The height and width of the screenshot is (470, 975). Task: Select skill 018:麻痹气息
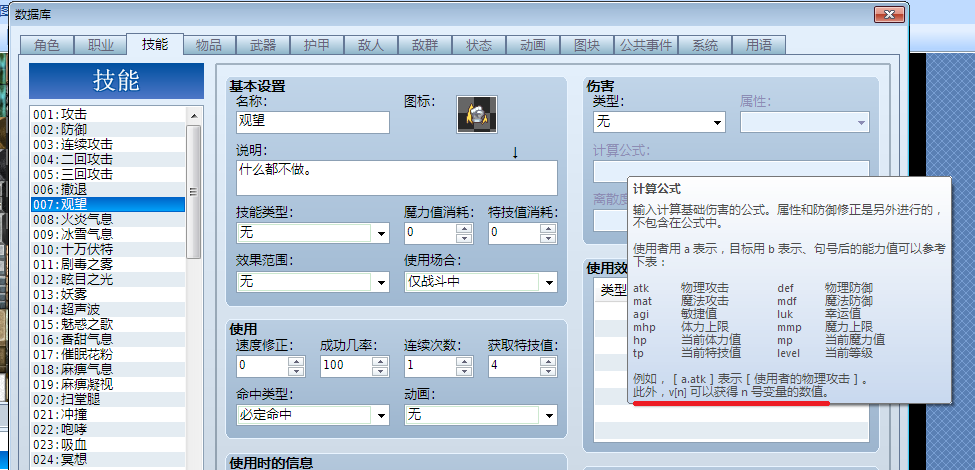click(108, 369)
